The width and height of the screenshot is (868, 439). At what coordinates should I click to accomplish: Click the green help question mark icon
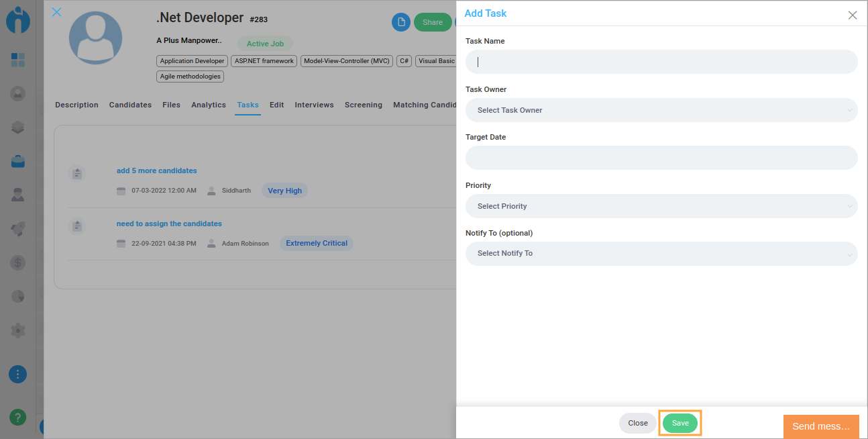(x=18, y=417)
